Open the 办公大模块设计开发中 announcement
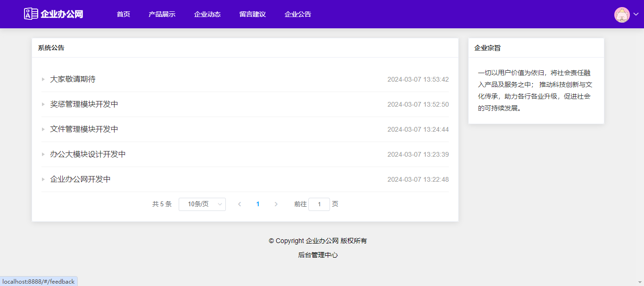 pyautogui.click(x=88, y=154)
